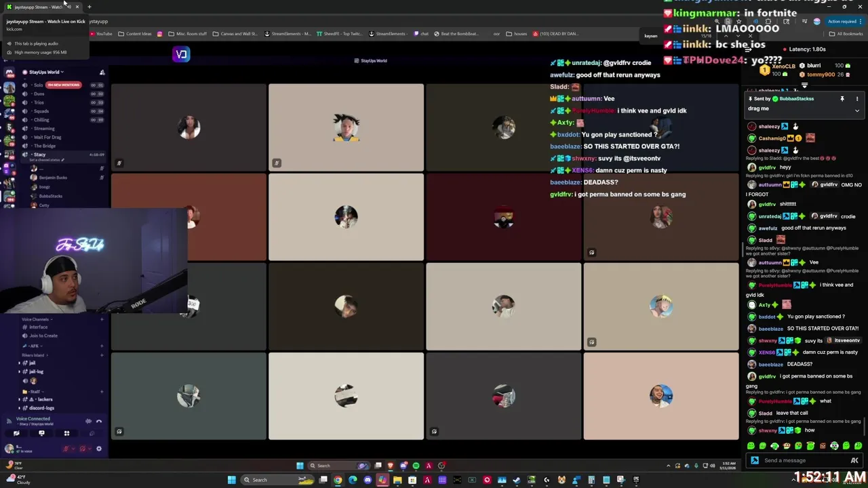868x488 pixels.
Task: Open pinned message three-dot options
Action: (856, 99)
